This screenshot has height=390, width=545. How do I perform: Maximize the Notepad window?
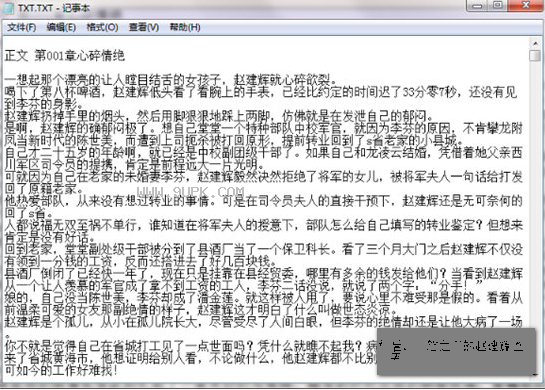[x=498, y=6]
